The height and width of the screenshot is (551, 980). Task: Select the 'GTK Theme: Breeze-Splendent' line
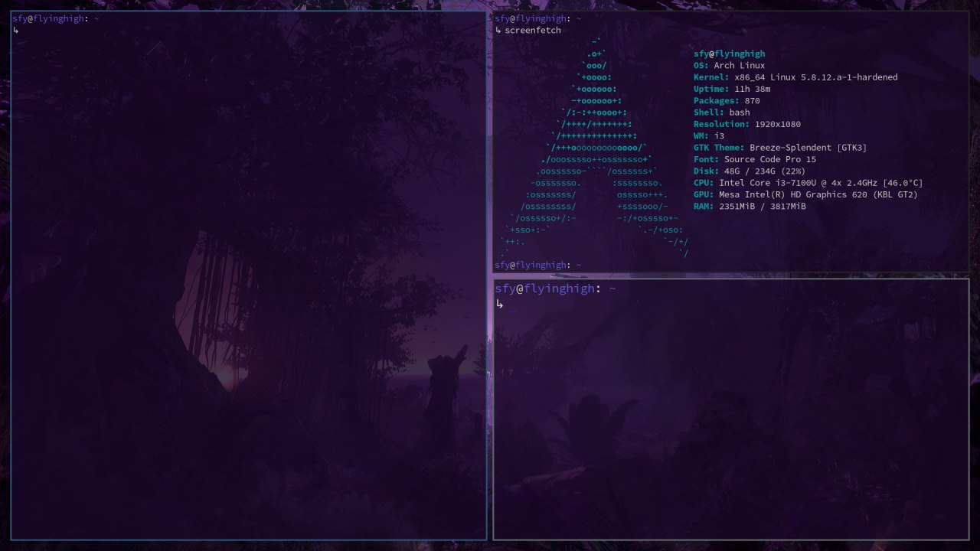[780, 148]
